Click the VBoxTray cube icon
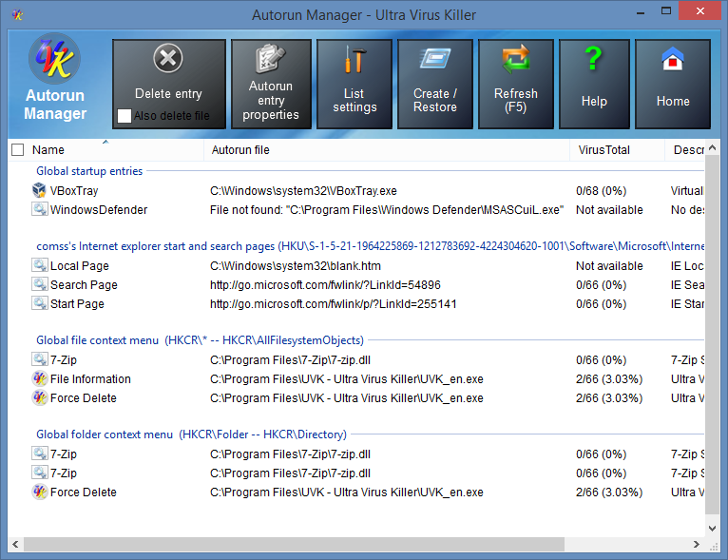 click(39, 190)
